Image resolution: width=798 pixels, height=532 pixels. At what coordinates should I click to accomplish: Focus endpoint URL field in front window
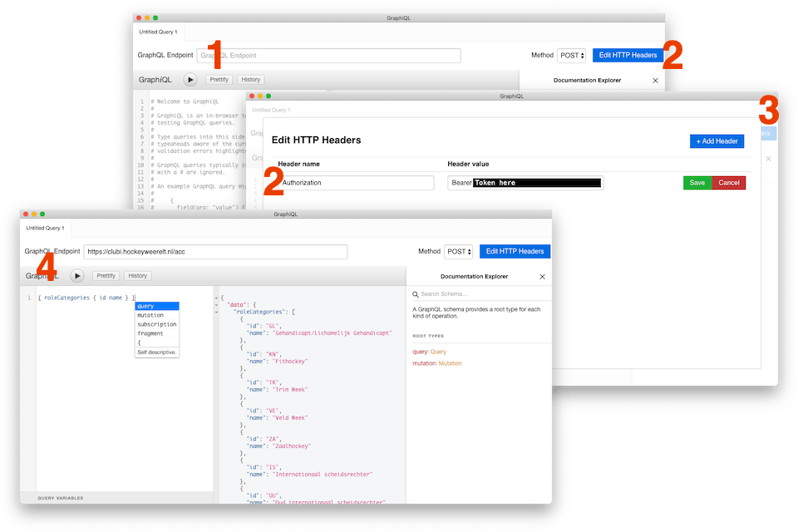[216, 252]
